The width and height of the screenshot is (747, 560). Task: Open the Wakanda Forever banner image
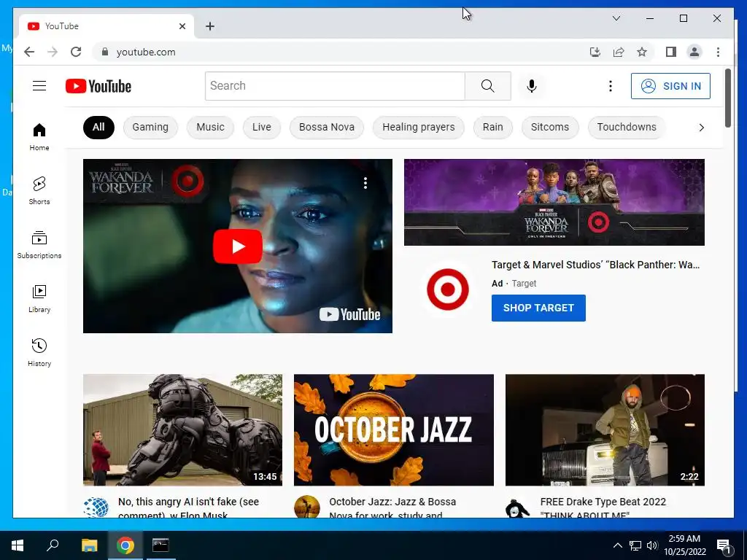click(x=554, y=203)
